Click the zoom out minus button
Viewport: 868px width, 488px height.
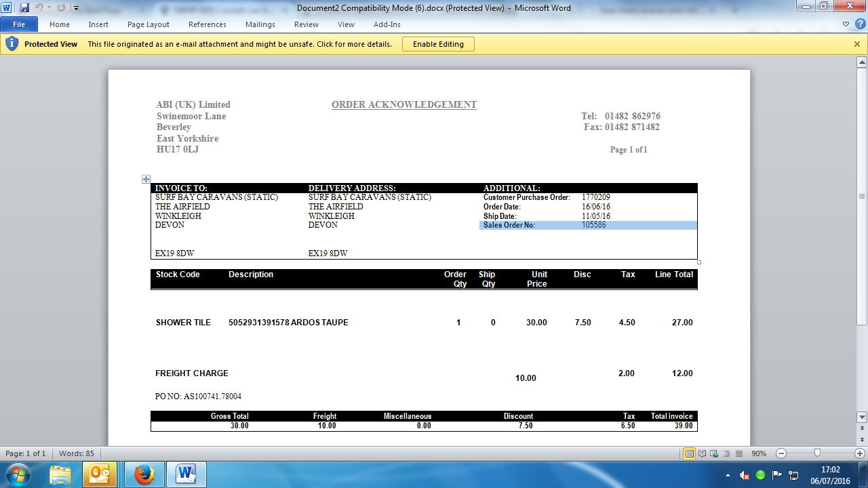click(781, 453)
